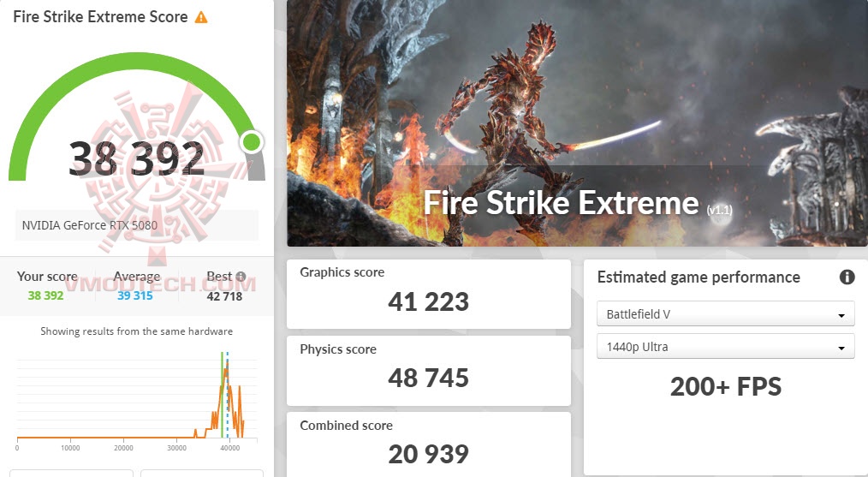
Task: Click the Best score value 42 718
Action: tap(225, 295)
